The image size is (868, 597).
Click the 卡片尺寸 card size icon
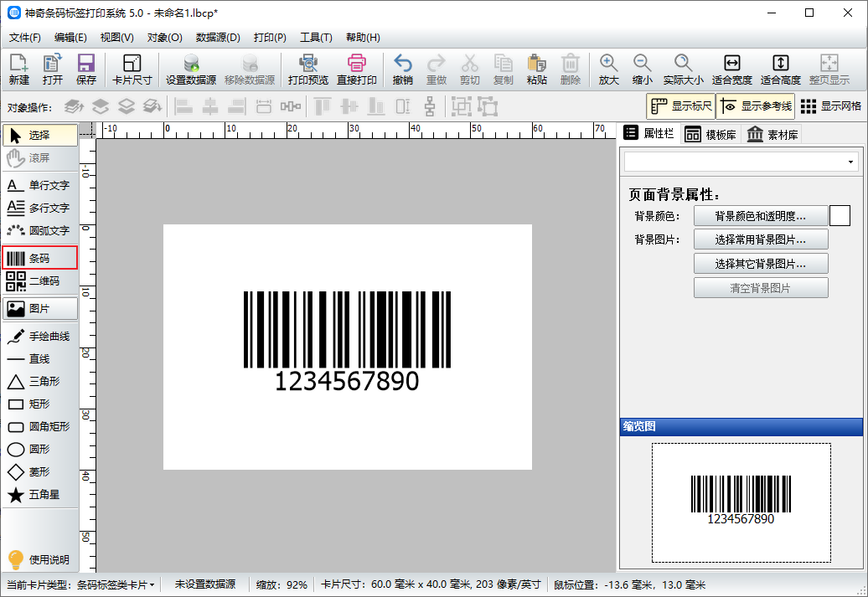coord(132,69)
